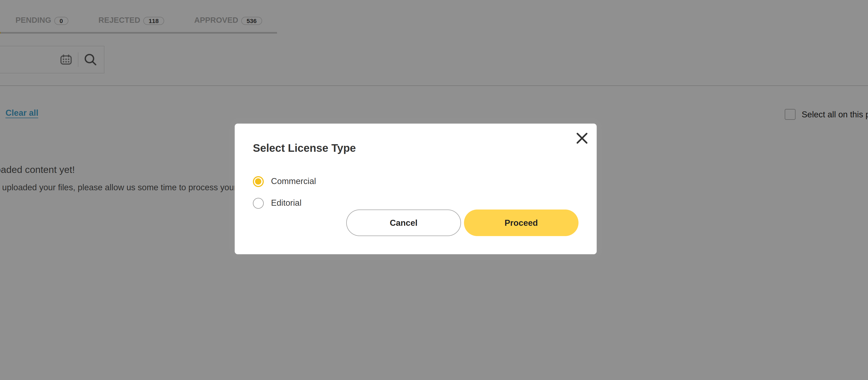Click the 0 count badge on PENDING
This screenshot has width=868, height=380.
pyautogui.click(x=61, y=21)
